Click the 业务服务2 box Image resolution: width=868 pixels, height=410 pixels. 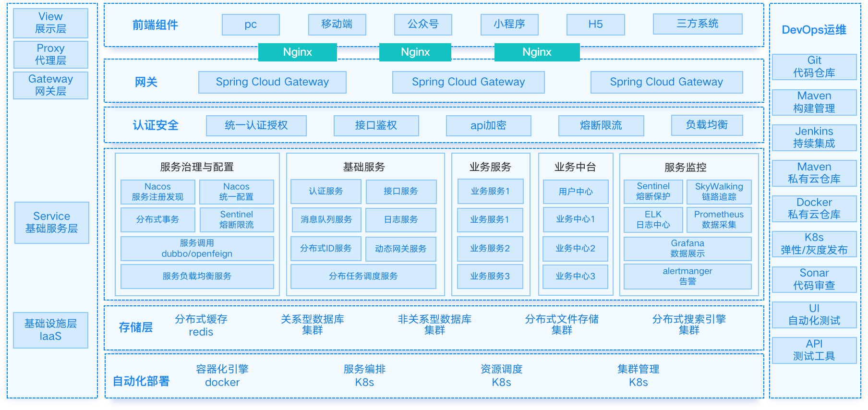click(x=490, y=249)
